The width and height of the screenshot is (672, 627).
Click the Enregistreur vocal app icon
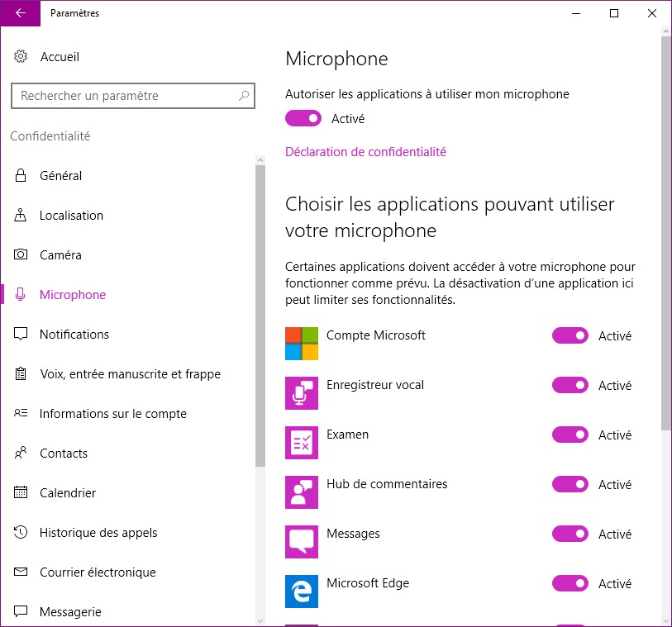[x=302, y=393]
